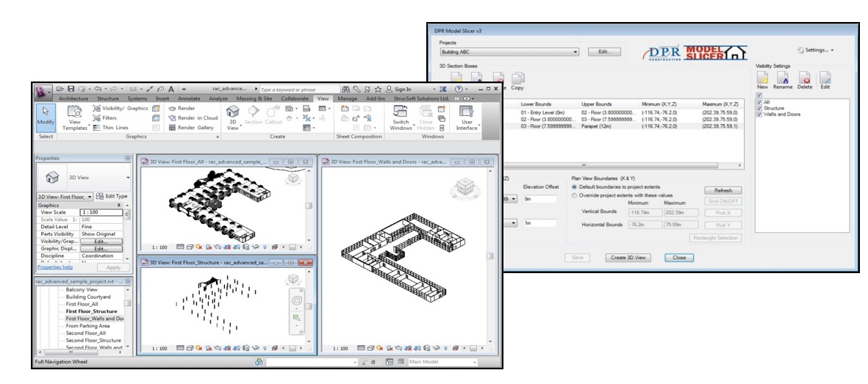Select Default boundaries to project extents
This screenshot has width=868, height=384.
pos(574,187)
